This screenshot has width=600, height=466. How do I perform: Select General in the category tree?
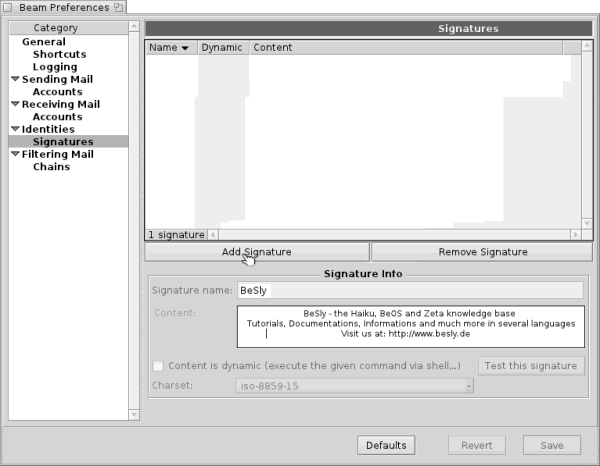44,42
